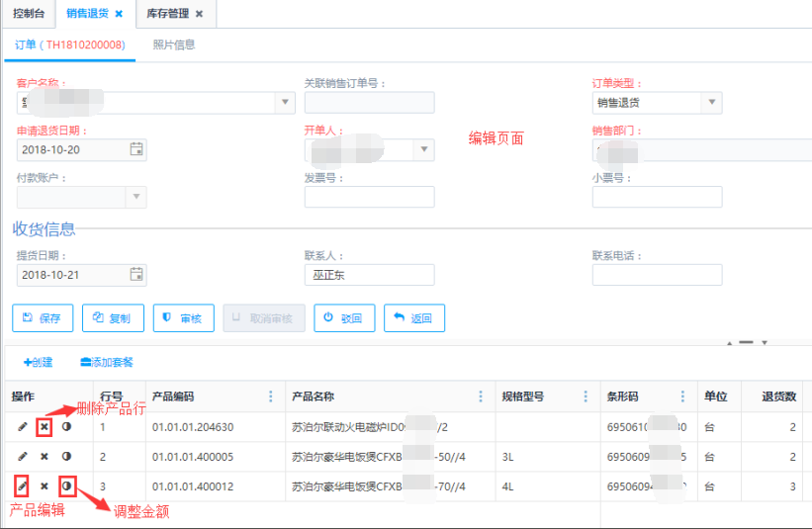The width and height of the screenshot is (812, 529).
Task: Click the 发票号 input field
Action: tap(369, 197)
